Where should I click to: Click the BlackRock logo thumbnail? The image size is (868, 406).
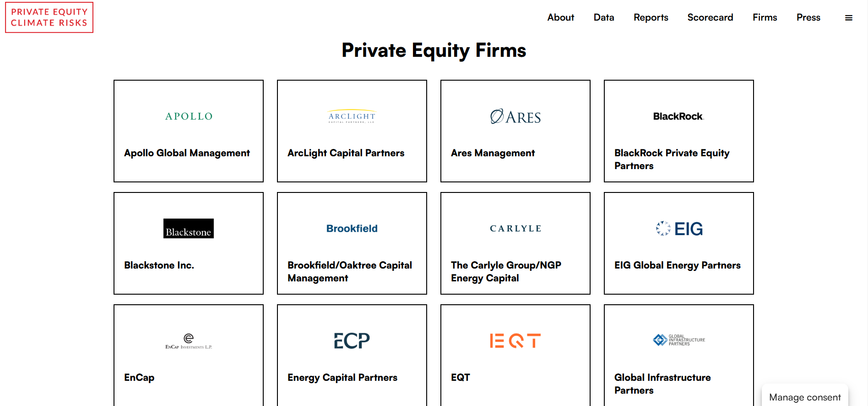(x=678, y=116)
